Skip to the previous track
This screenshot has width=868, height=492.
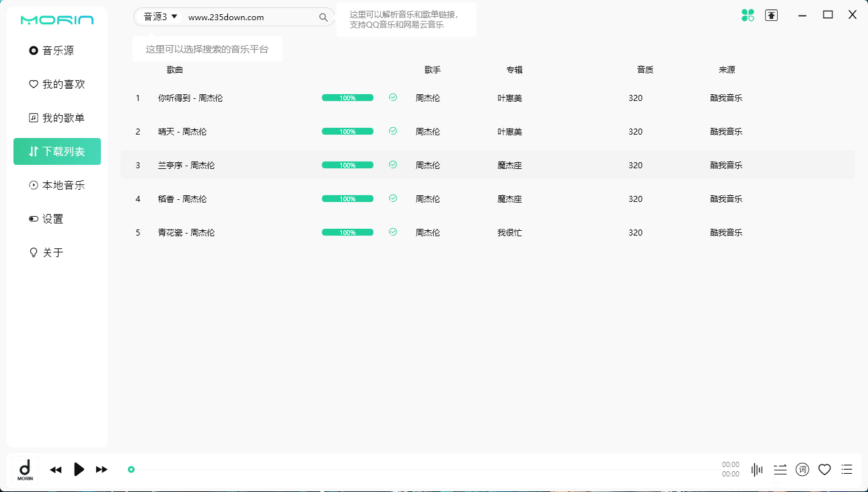(56, 470)
